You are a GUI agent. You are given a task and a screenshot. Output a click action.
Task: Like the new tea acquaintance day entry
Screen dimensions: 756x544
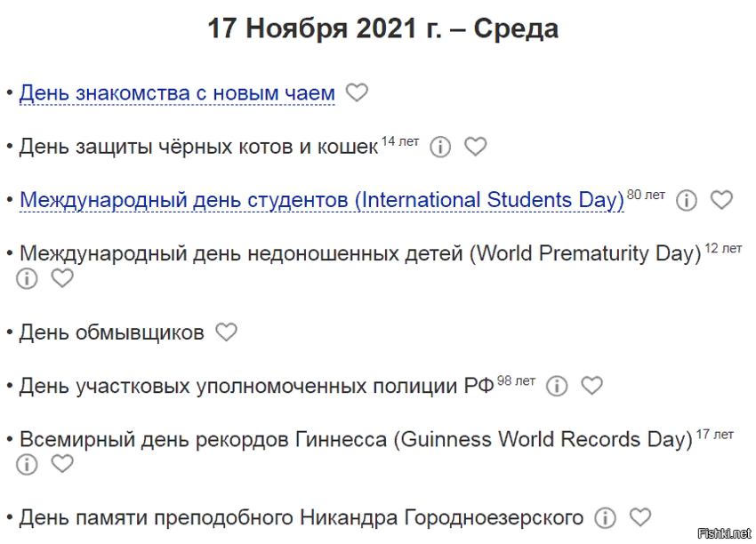357,92
